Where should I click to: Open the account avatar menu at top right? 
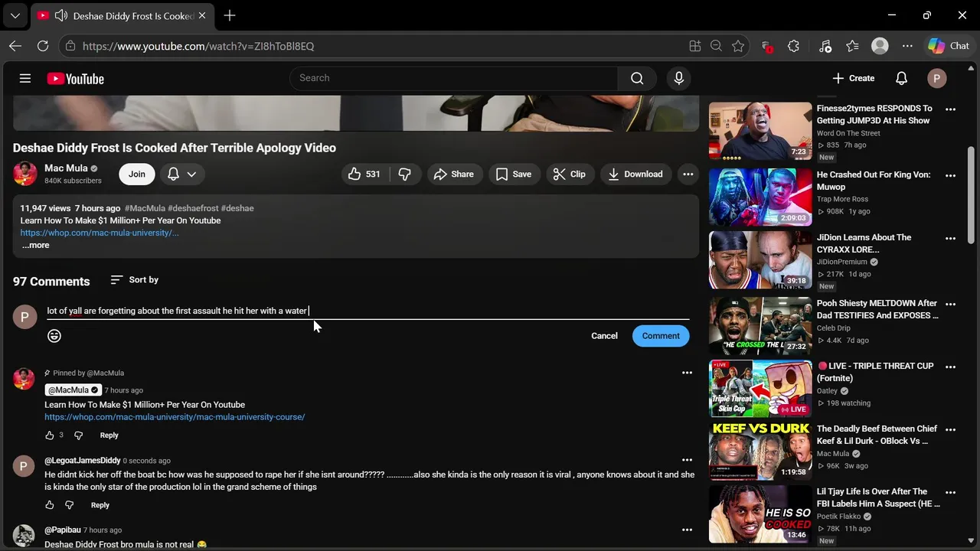click(x=936, y=78)
